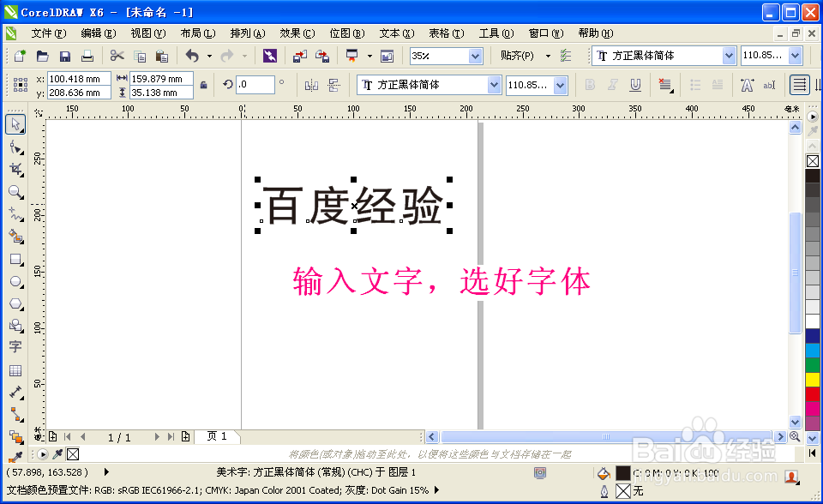Select the Table tool

[x=15, y=370]
